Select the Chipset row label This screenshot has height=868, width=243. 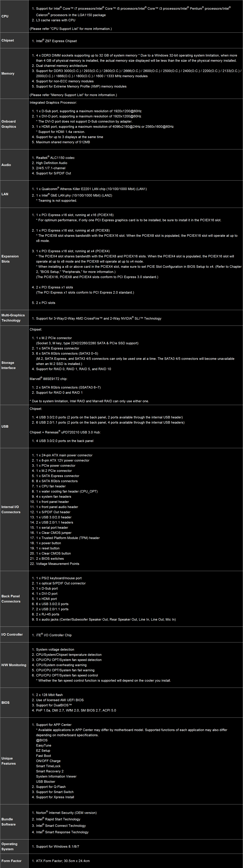(x=8, y=40)
